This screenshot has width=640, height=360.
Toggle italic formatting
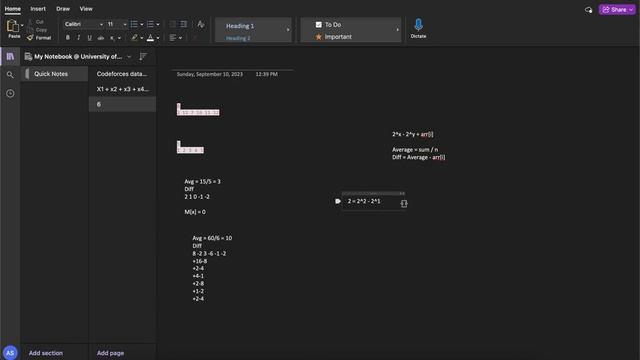[x=78, y=38]
